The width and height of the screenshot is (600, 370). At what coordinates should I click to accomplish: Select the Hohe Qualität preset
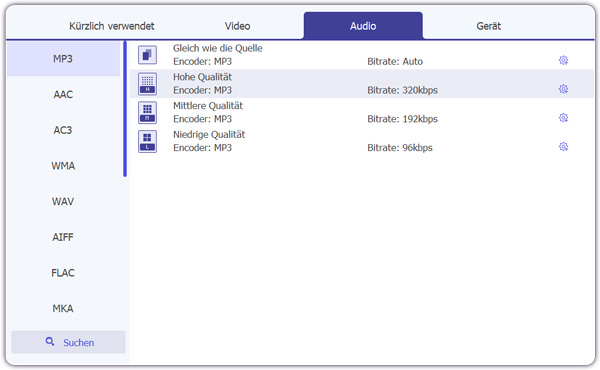pyautogui.click(x=362, y=83)
